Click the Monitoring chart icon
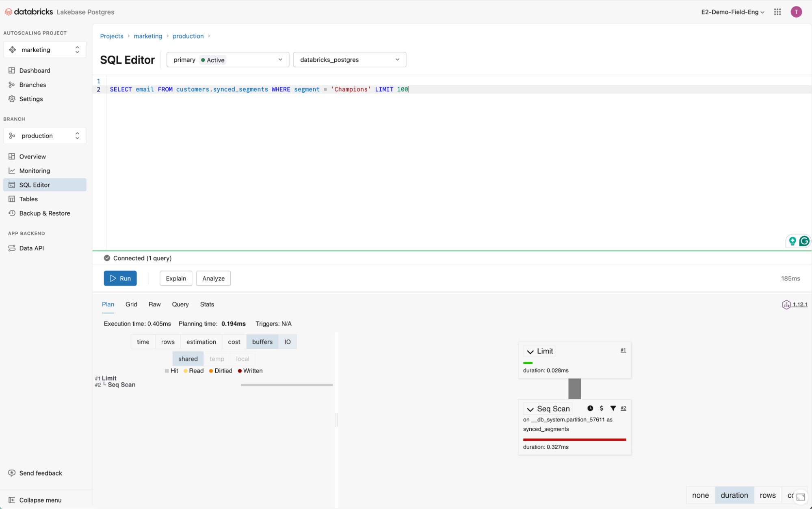Screen dimensions: 812x509 coord(12,171)
